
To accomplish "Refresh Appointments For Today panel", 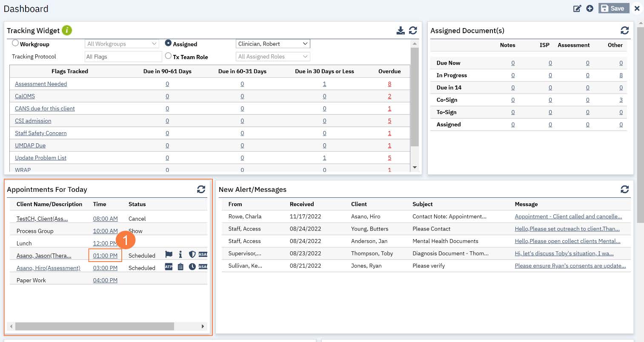I will coord(201,190).
